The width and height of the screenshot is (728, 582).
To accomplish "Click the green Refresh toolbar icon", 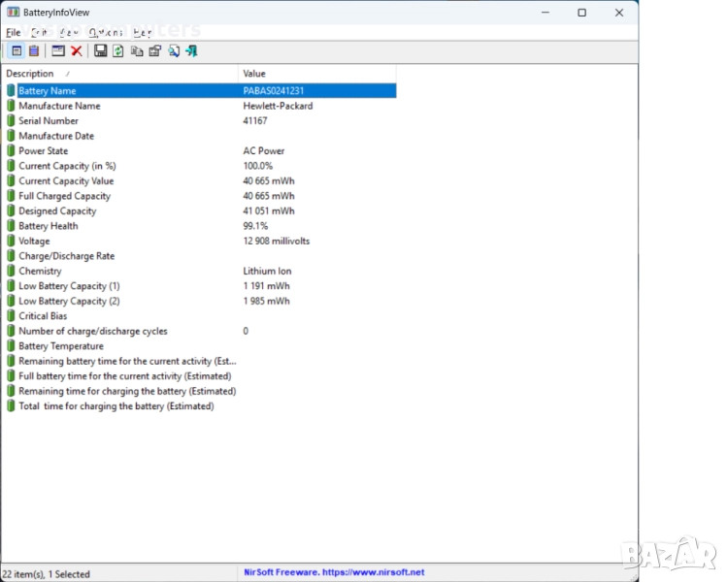I will coord(117,50).
